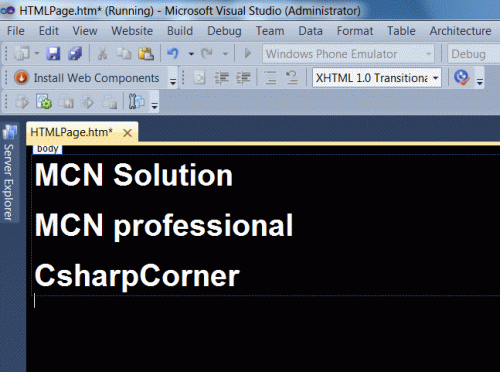Click the New Project toolbar icon
500x372 pixels.
(x=22, y=53)
